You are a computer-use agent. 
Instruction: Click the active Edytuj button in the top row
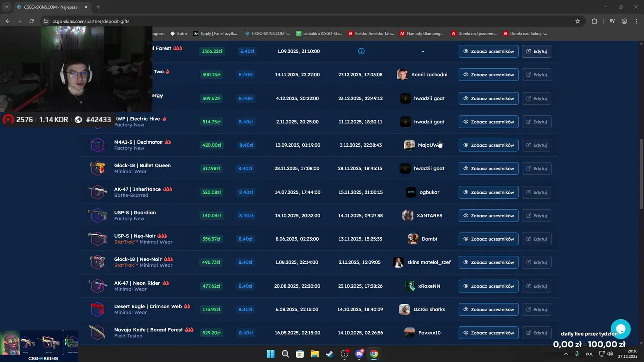[x=536, y=51]
